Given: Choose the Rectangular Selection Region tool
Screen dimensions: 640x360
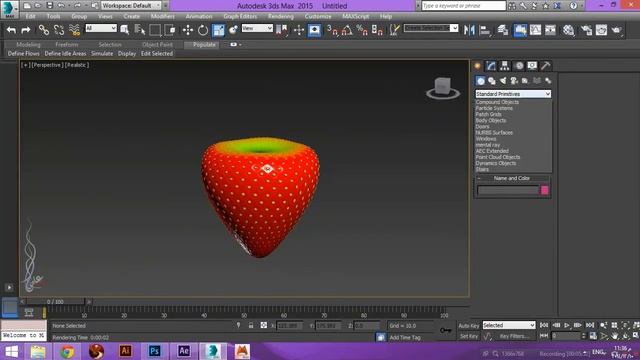Looking at the screenshot, I should pyautogui.click(x=155, y=30).
